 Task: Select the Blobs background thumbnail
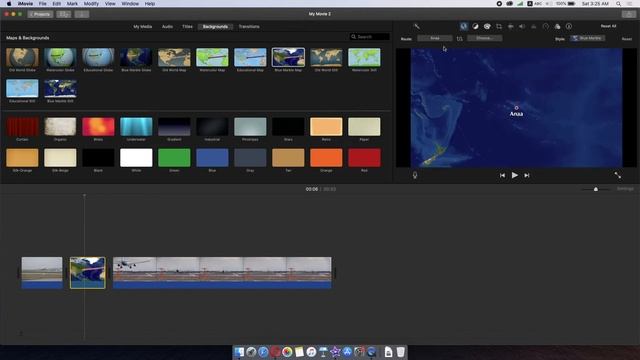(98, 127)
